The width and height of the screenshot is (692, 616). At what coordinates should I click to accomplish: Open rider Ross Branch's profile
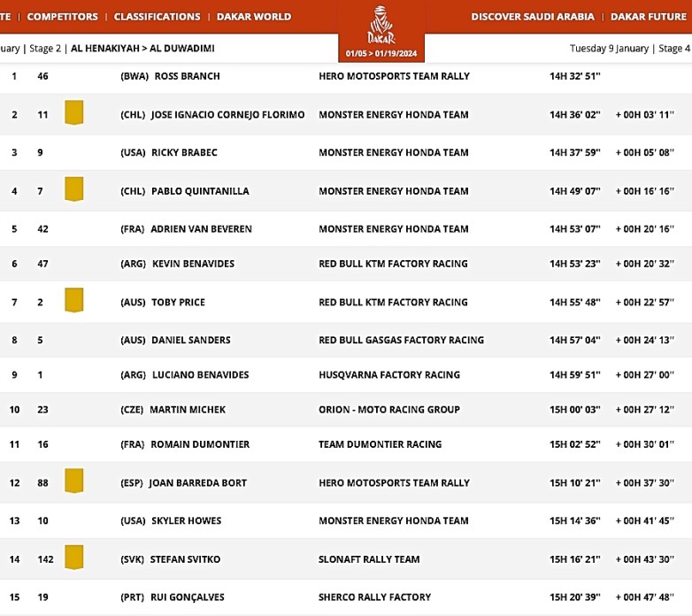(x=187, y=76)
